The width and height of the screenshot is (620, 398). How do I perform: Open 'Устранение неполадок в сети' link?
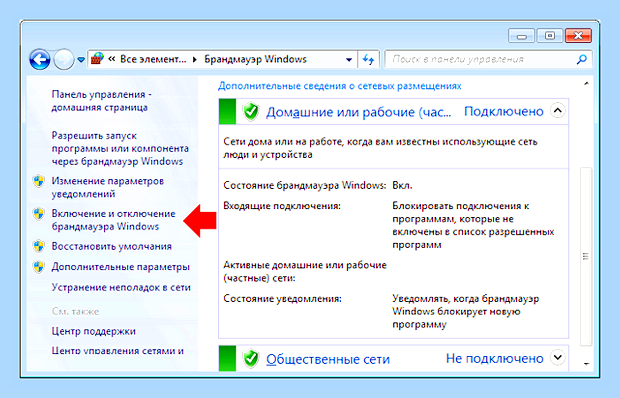coord(121,287)
